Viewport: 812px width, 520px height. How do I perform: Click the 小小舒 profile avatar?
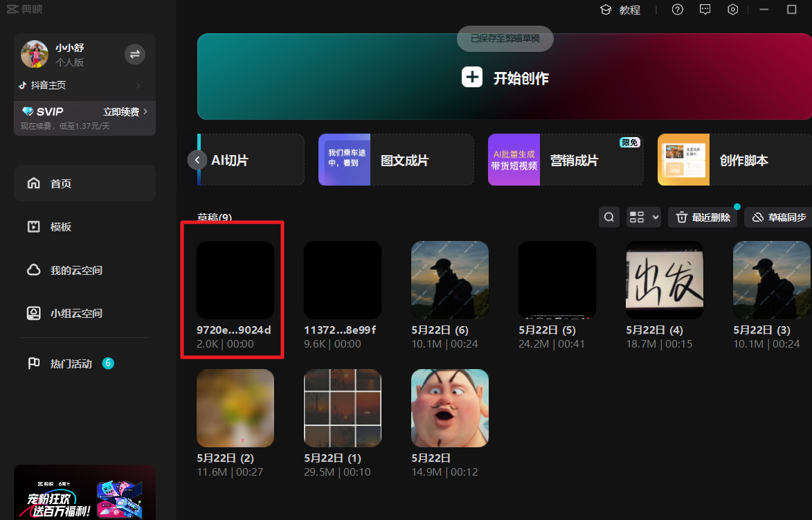click(x=35, y=54)
